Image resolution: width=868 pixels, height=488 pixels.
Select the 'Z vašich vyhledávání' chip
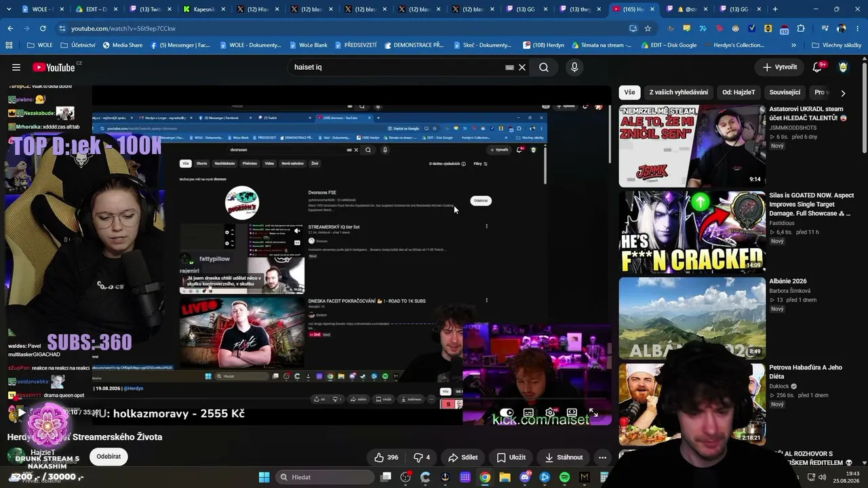click(679, 92)
